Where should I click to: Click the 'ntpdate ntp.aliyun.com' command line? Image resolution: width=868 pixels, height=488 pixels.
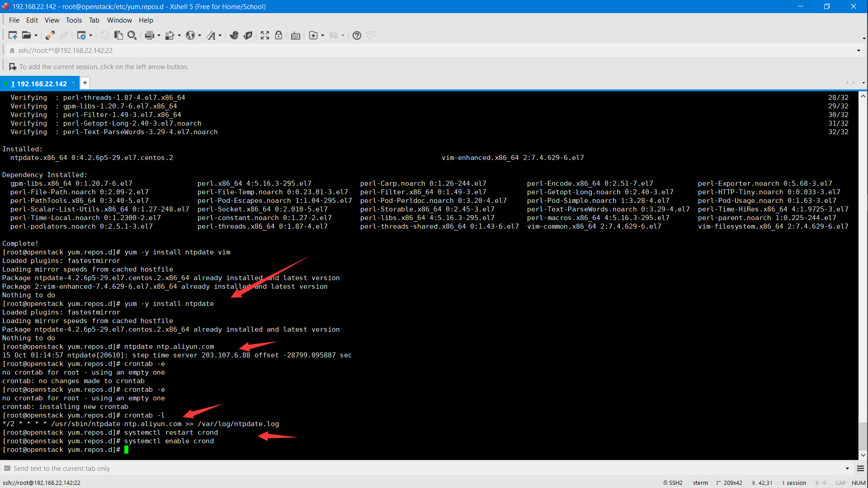(108, 347)
